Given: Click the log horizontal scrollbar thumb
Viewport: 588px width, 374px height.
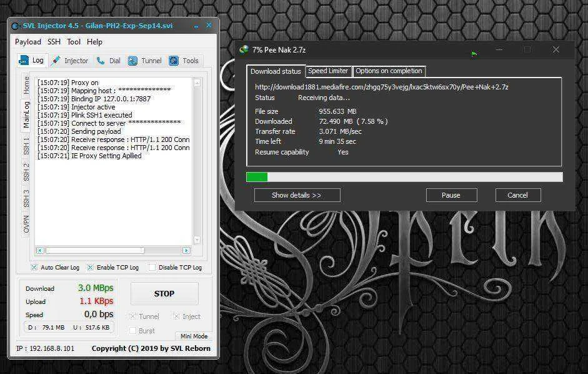Looking at the screenshot, I should (x=95, y=250).
